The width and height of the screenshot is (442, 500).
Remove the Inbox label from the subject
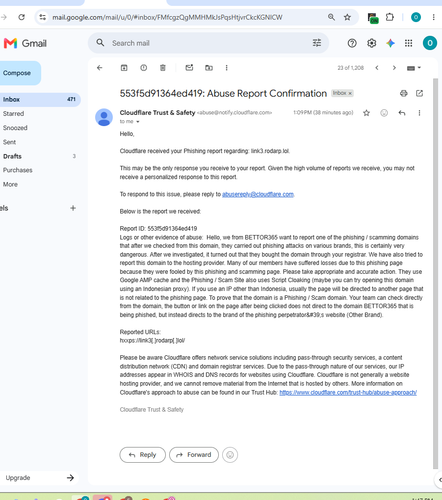click(x=350, y=93)
